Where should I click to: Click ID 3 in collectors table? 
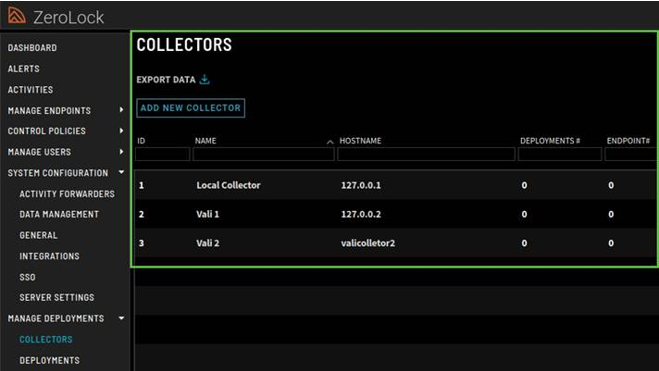[x=141, y=243]
